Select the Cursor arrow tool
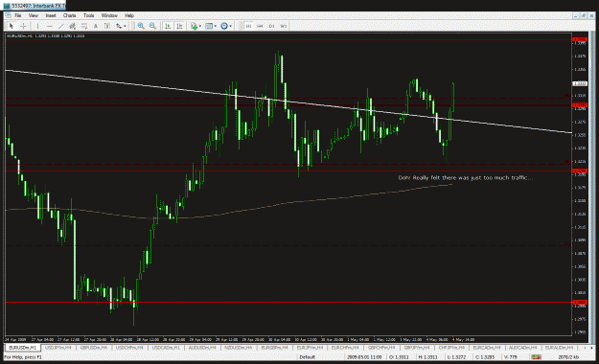The height and width of the screenshot is (364, 599). [x=12, y=26]
